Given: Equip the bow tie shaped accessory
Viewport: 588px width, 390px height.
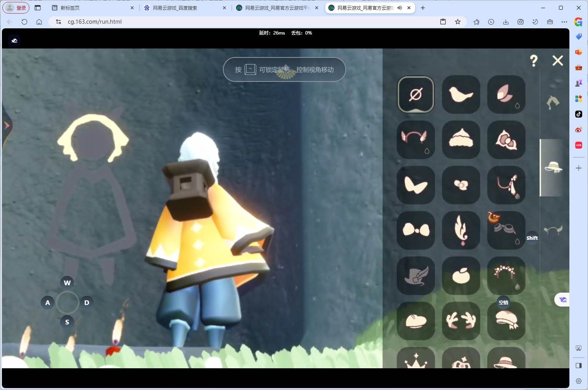Looking at the screenshot, I should [416, 230].
